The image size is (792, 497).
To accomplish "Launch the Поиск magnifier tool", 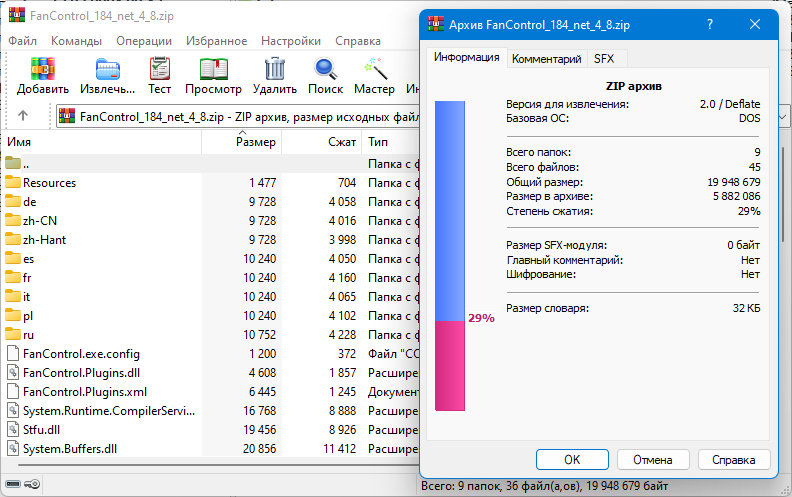I will (325, 69).
